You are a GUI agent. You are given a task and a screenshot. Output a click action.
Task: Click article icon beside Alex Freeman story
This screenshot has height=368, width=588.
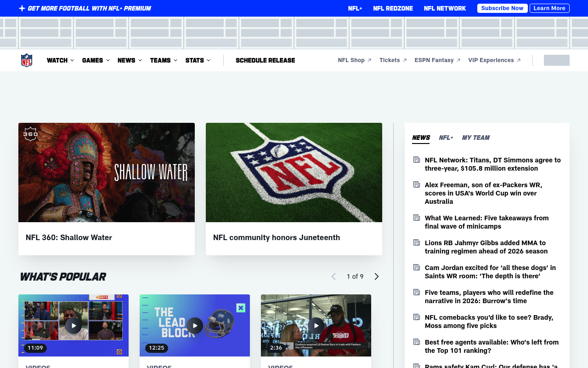tap(417, 184)
